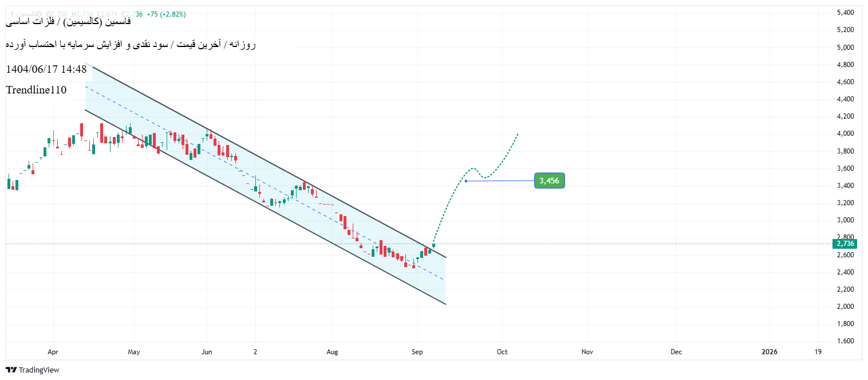
Task: Click the 3,800 price axis label
Action: (845, 151)
